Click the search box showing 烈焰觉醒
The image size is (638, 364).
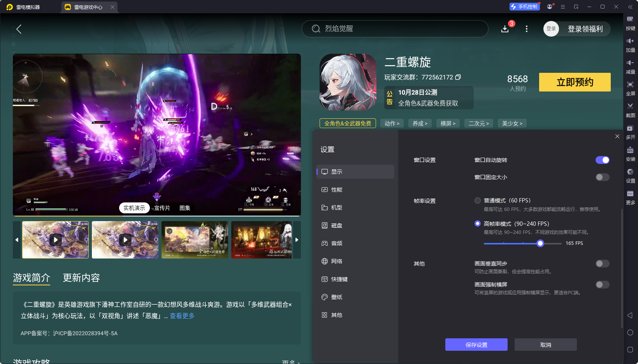coord(395,29)
